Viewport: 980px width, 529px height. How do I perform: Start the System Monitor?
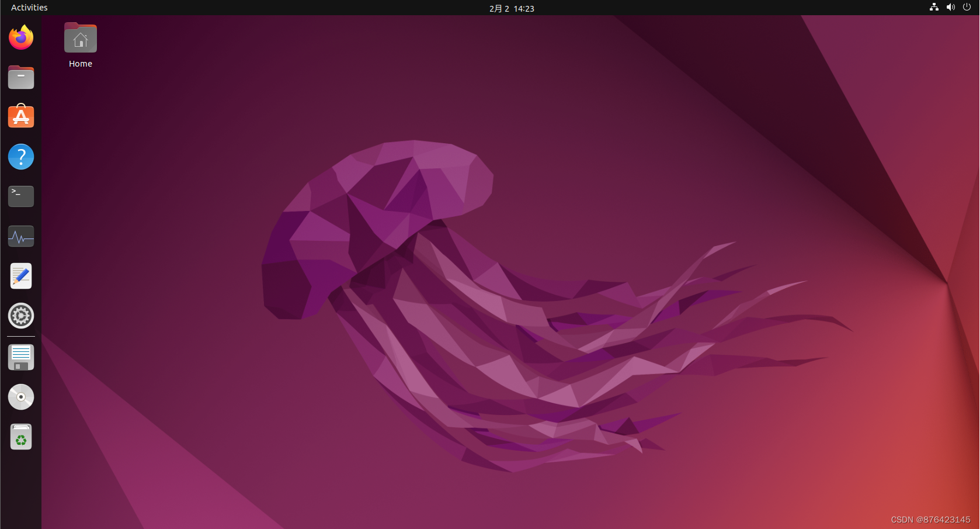click(20, 236)
